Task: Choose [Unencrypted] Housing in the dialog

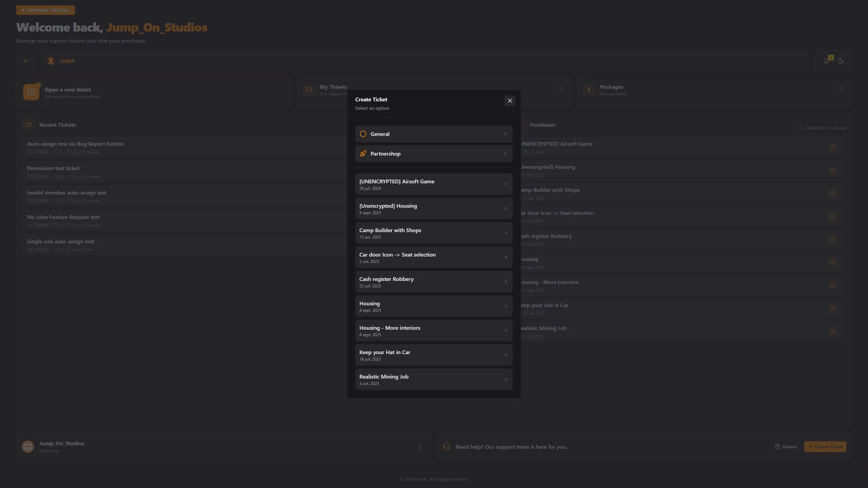Action: (434, 208)
